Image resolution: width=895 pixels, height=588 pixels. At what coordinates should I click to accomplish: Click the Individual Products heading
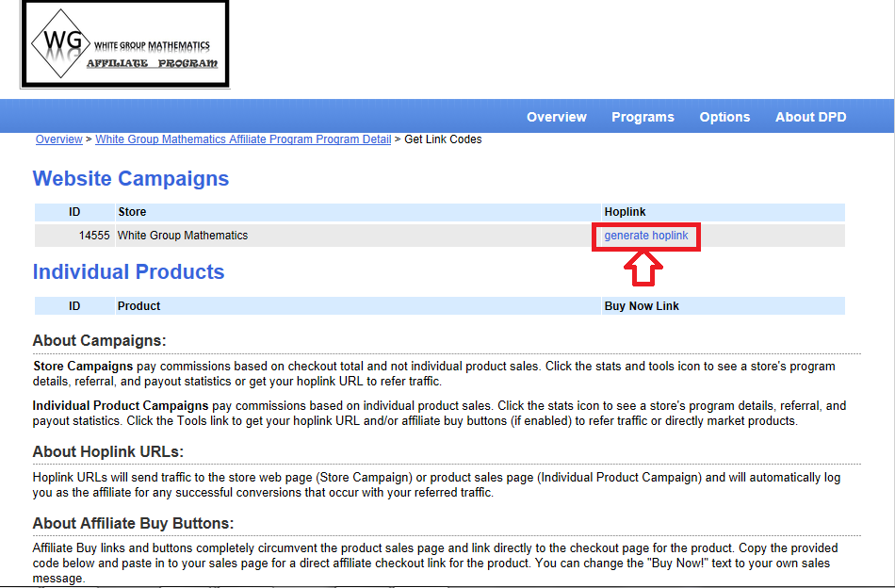pos(128,271)
